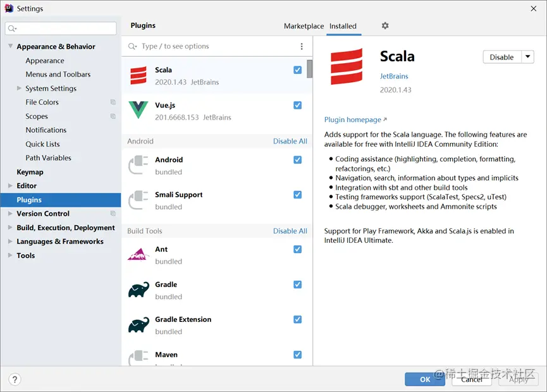Expand Build, Execution, Deployment node

click(x=10, y=228)
